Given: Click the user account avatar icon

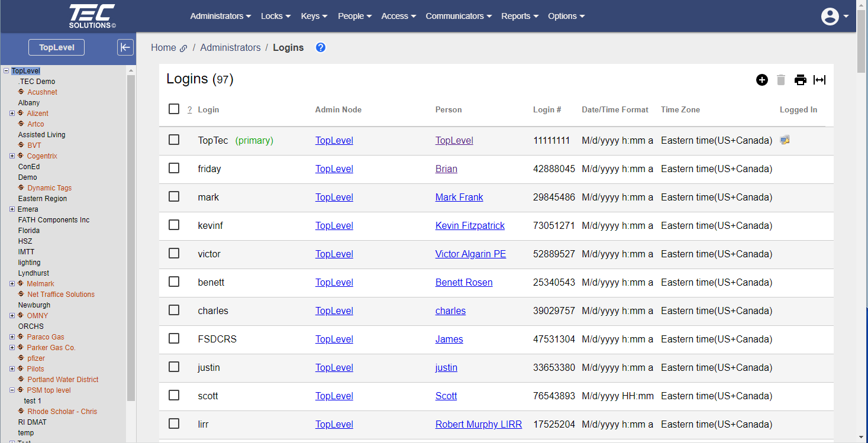Looking at the screenshot, I should (830, 17).
